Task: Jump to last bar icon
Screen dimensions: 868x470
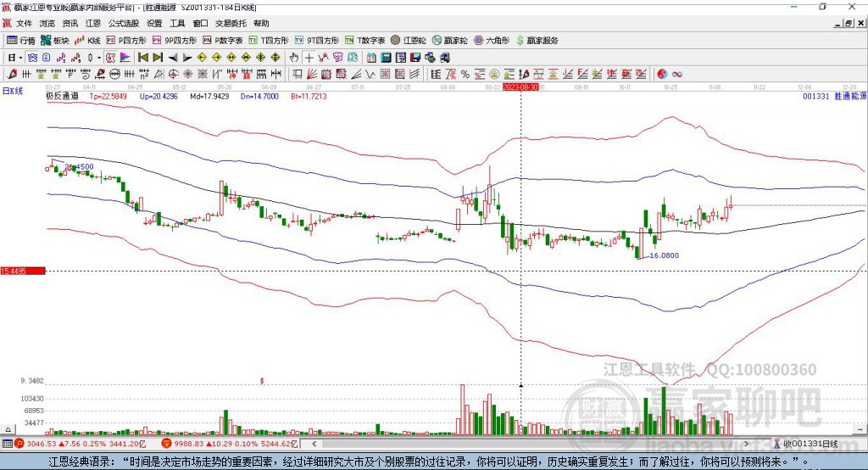Action: tap(158, 58)
